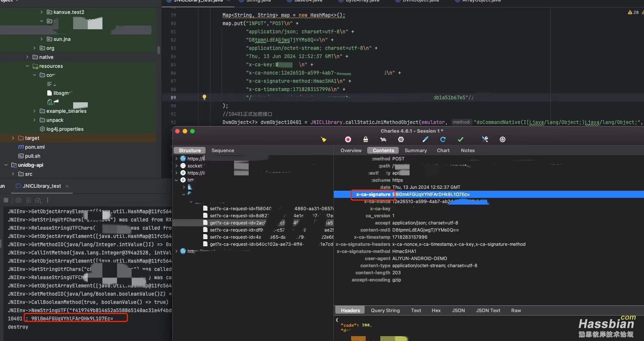Select the content-md5 header row
The height and width of the screenshot is (341, 644).
489,230
